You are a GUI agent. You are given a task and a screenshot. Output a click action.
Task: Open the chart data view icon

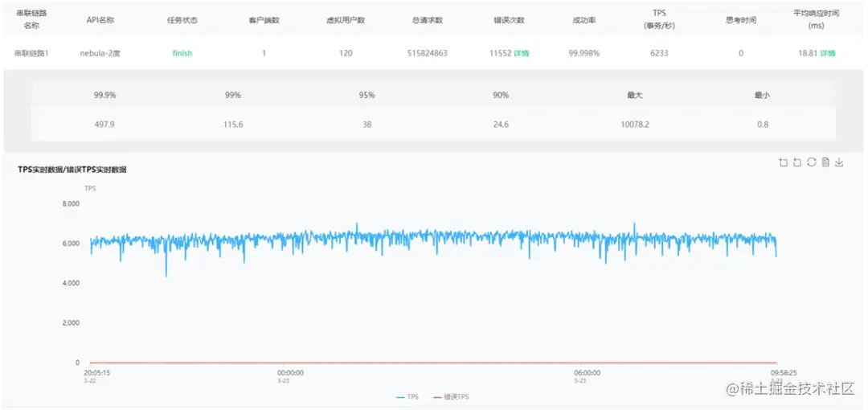[825, 162]
